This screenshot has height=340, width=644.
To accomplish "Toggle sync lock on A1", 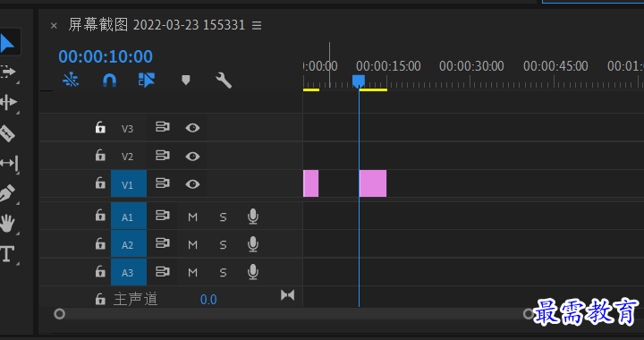I will click(163, 215).
